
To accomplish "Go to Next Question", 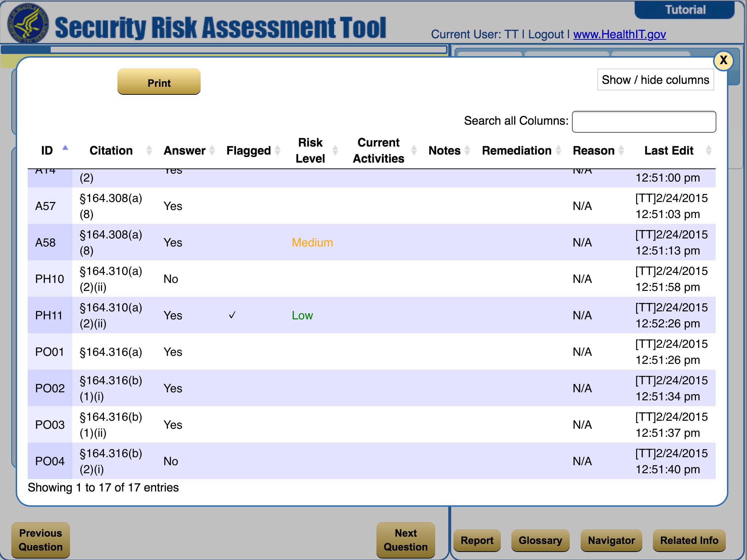I will [x=406, y=540].
